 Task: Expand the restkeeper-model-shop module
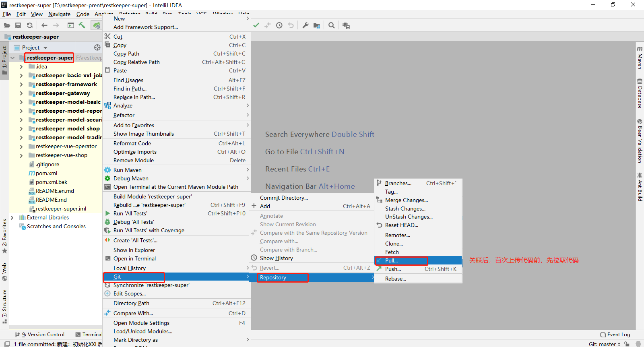pyautogui.click(x=21, y=128)
